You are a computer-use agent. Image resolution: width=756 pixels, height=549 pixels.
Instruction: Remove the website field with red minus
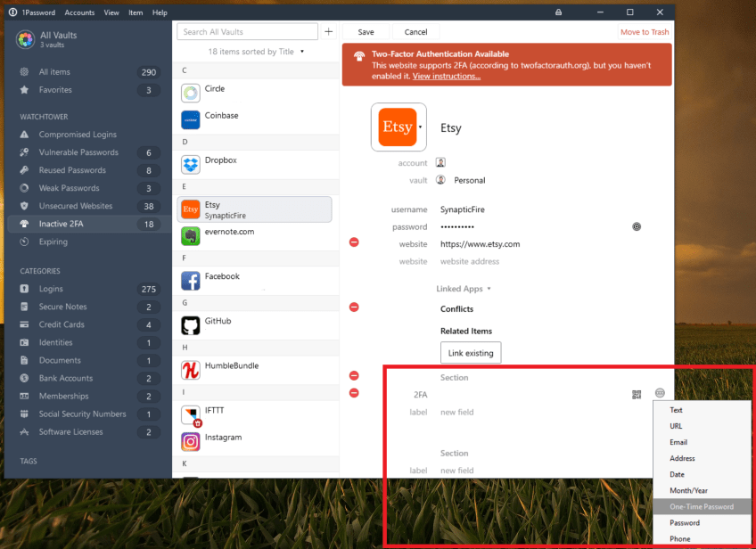pos(354,242)
